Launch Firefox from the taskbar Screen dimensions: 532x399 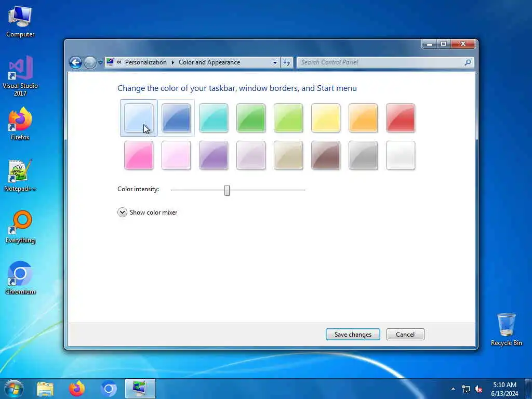point(77,389)
